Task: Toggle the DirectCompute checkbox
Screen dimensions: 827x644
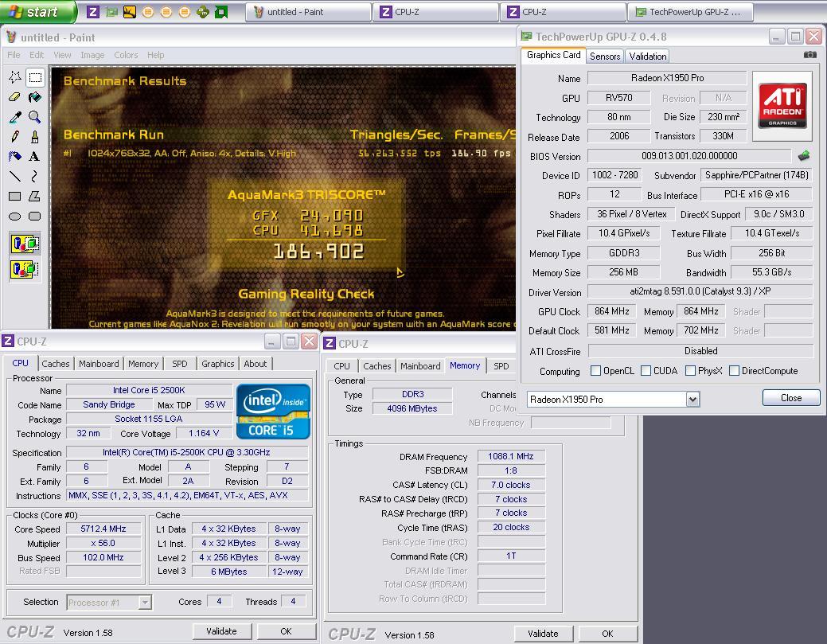Action: [734, 371]
